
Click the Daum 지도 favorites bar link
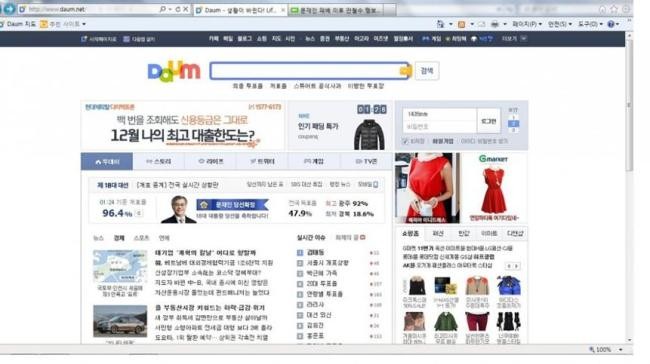pos(18,24)
